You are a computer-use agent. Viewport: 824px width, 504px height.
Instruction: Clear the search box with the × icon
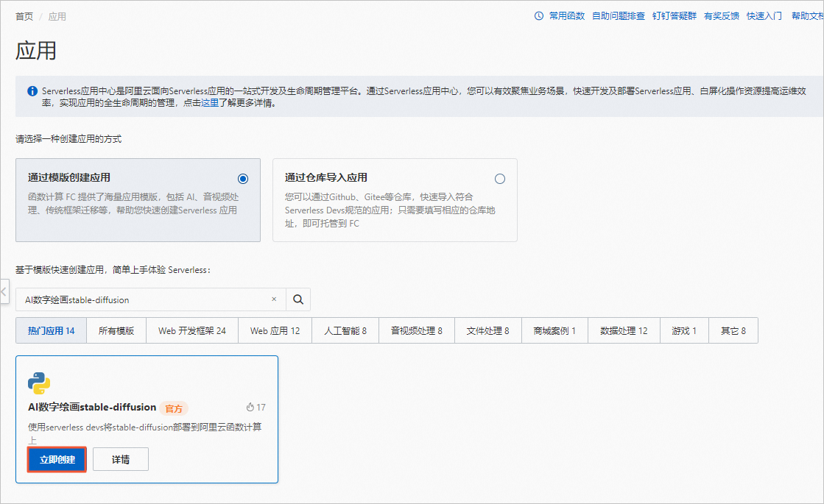tap(274, 299)
